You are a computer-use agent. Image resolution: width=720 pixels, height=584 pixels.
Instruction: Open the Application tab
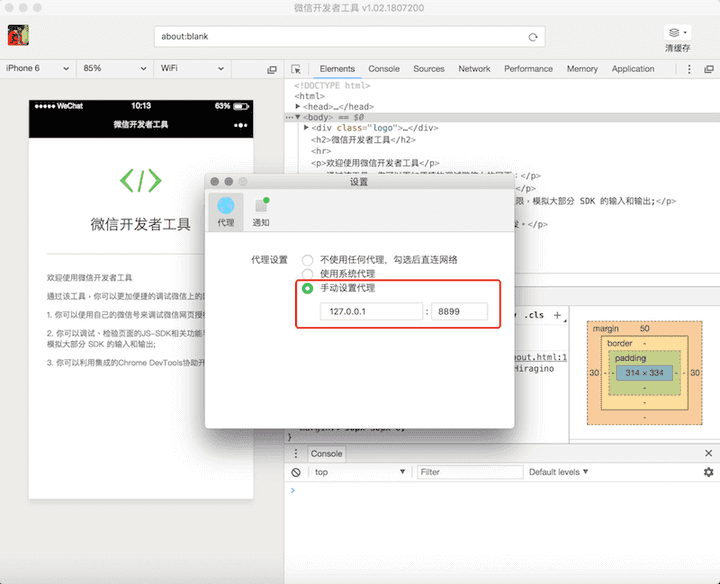(x=633, y=69)
